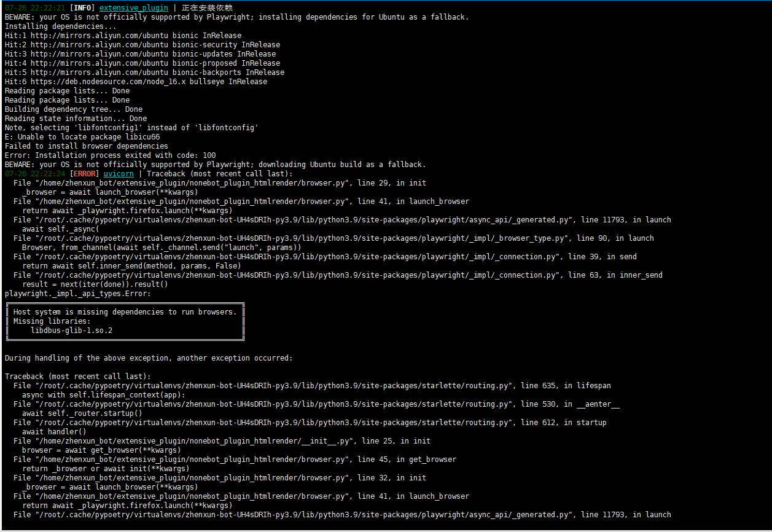Click routing.py 'line 635, in lifespan'
This screenshot has height=532, width=772.
[x=312, y=386]
